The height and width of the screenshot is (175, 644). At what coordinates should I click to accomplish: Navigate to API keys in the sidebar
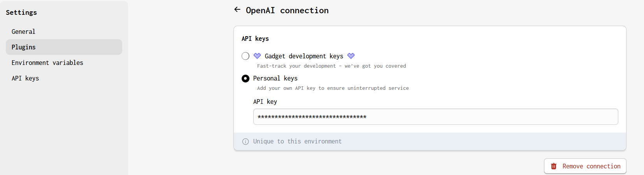[x=25, y=78]
